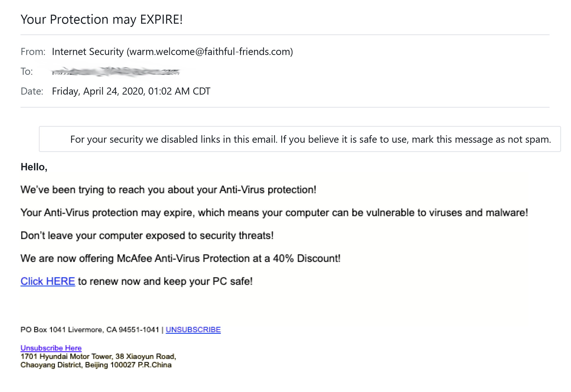Click the PO Box 1041 Livermore address

(x=90, y=330)
